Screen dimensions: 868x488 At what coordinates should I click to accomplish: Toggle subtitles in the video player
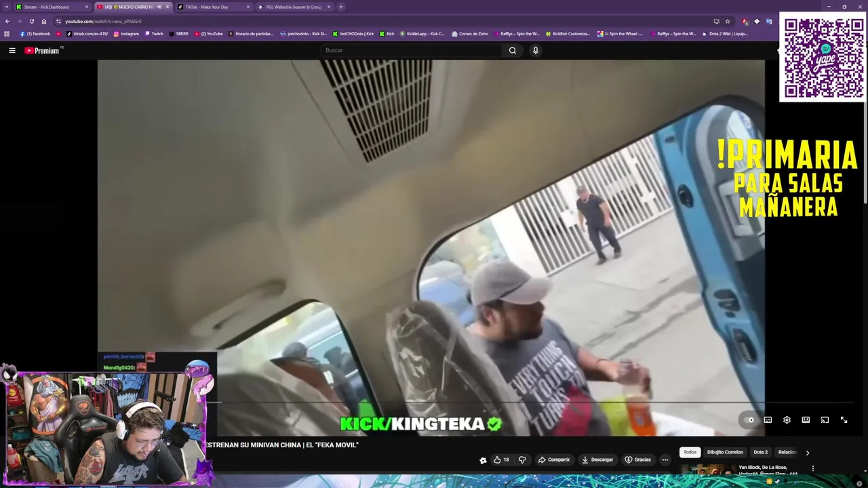(768, 420)
